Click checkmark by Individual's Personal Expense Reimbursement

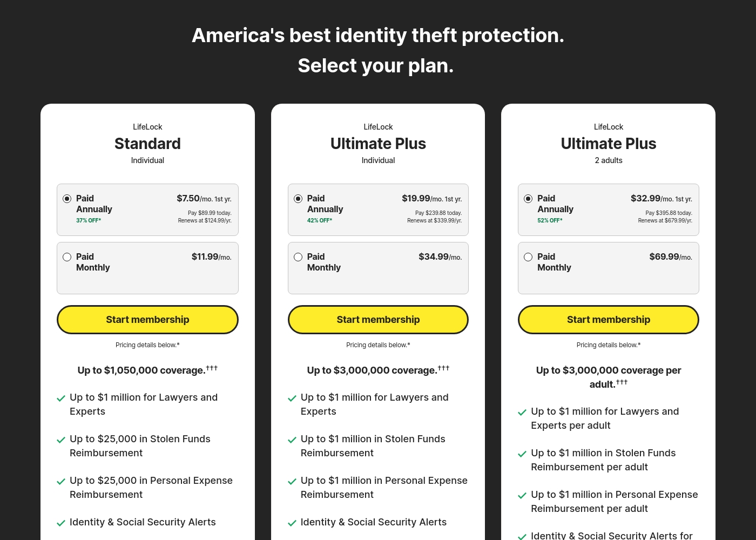[x=292, y=482]
